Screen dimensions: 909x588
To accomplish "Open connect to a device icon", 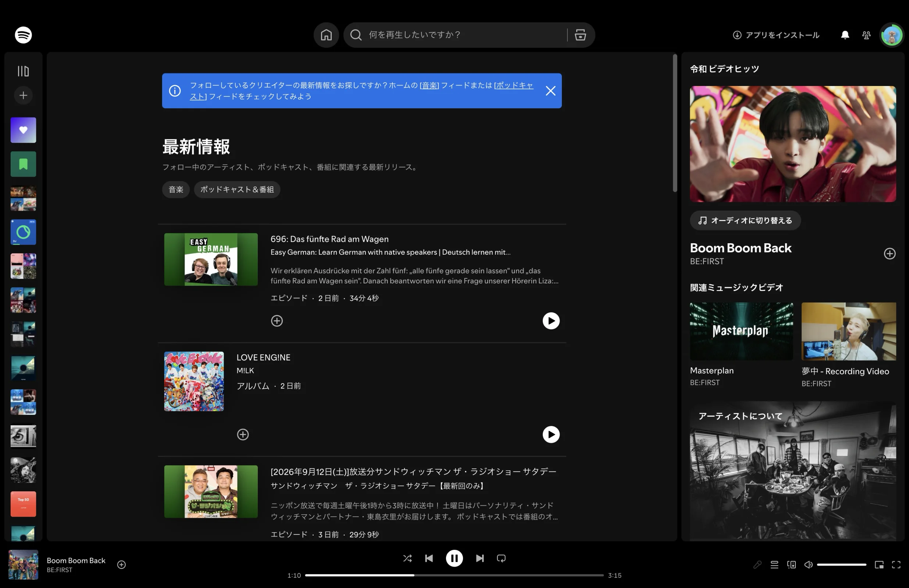I will tap(791, 565).
